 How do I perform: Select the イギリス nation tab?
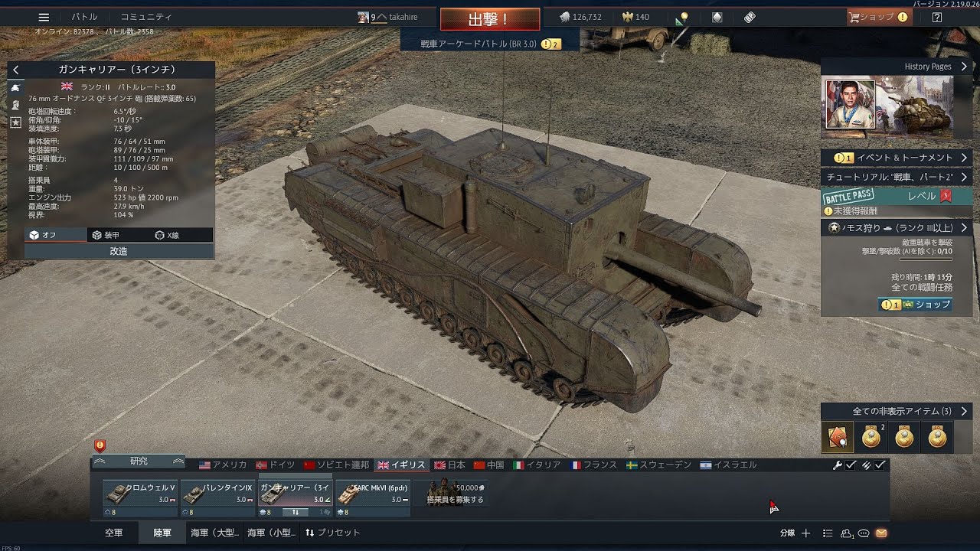(x=401, y=465)
